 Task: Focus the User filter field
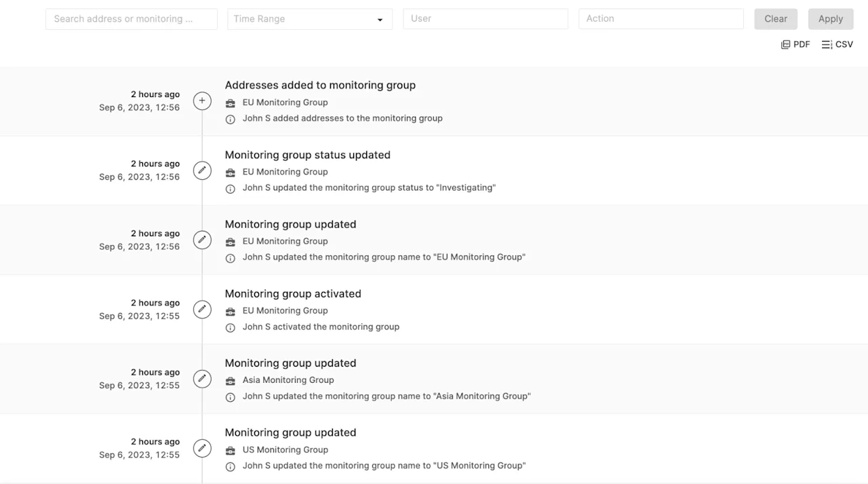[x=486, y=19]
